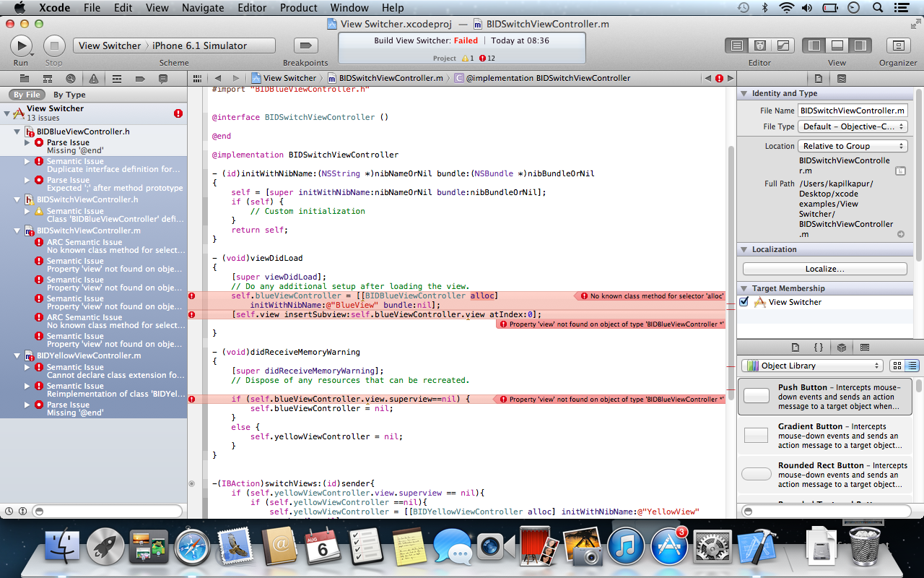The image size is (924, 578).
Task: Choose file location folder icon
Action: pyautogui.click(x=900, y=171)
